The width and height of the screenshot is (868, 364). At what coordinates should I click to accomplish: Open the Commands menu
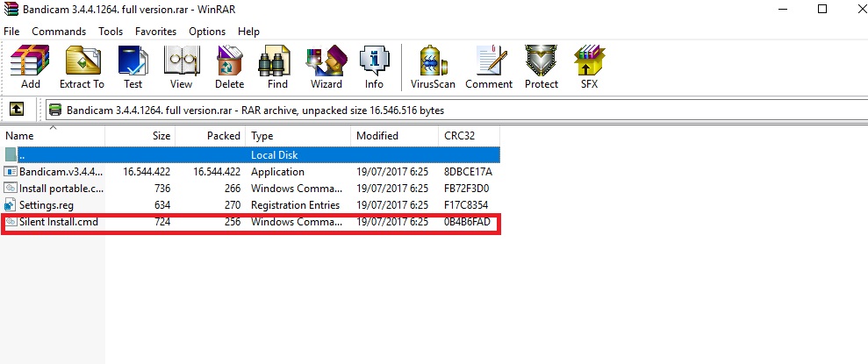59,32
